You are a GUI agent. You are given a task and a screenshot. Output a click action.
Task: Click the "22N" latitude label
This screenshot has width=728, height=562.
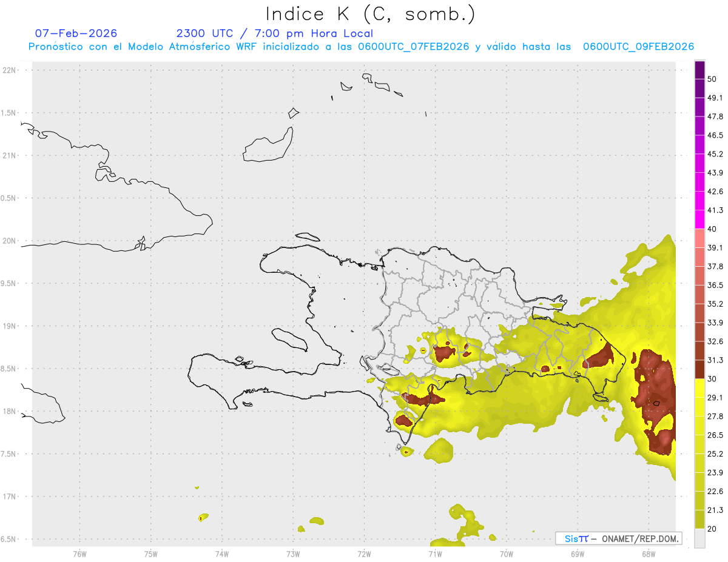[9, 70]
